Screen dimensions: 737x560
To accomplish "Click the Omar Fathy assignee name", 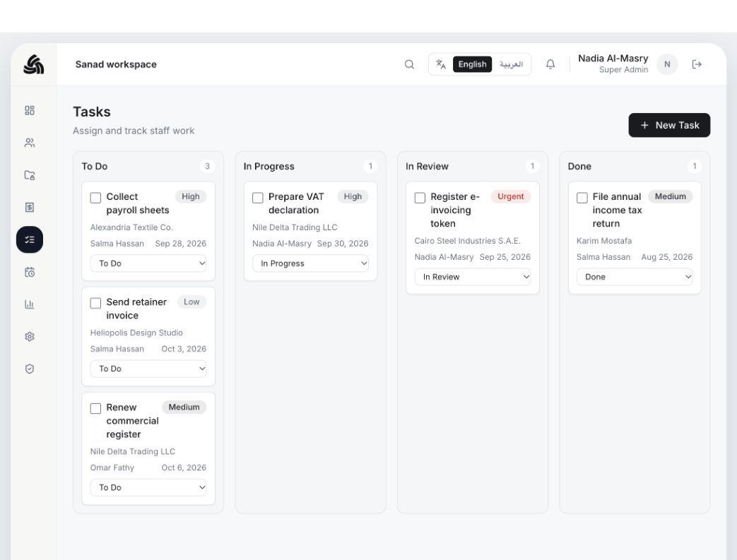I will 112,467.
